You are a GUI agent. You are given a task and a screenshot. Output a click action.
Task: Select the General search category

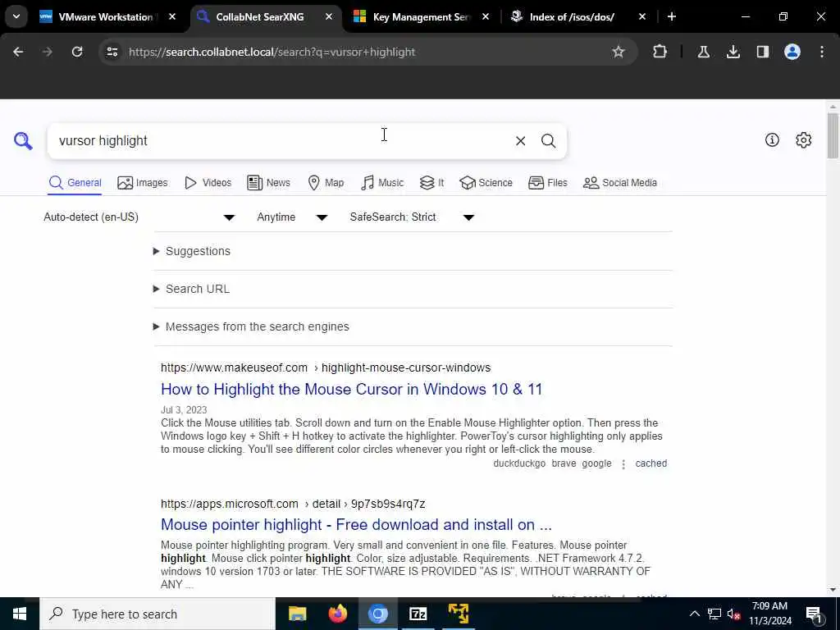tap(75, 183)
